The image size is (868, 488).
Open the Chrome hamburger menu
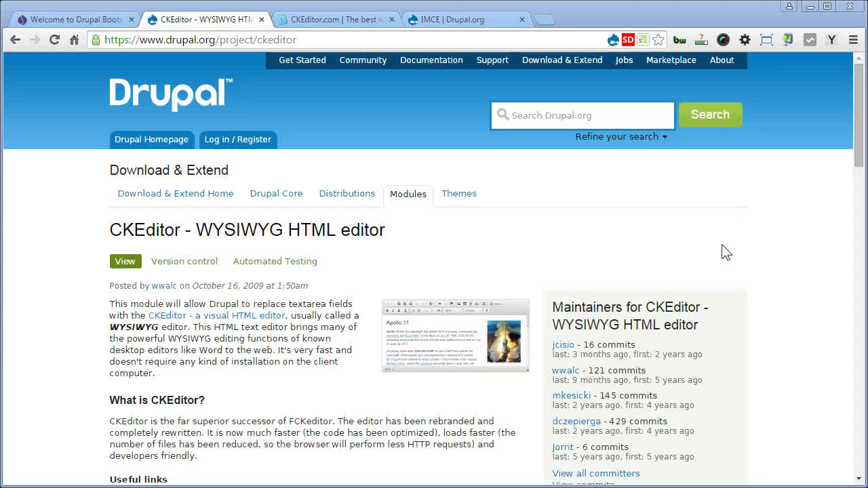853,40
